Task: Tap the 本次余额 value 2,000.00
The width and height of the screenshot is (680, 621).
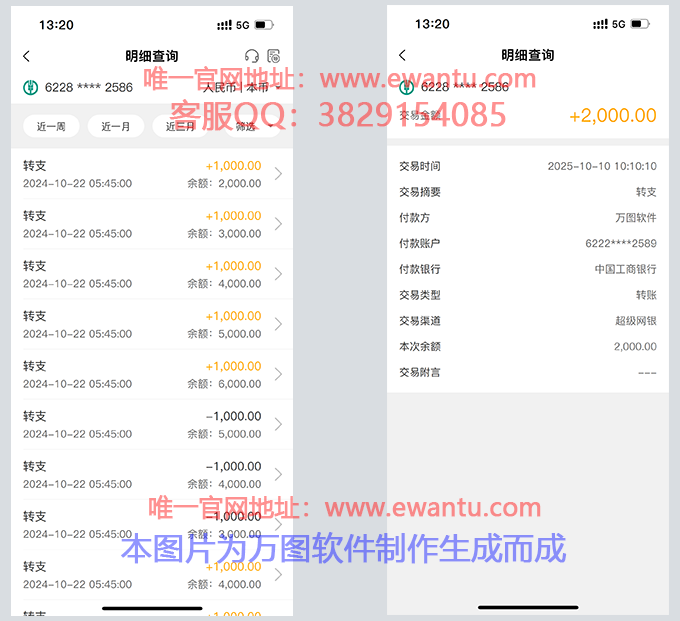Action: tap(635, 346)
